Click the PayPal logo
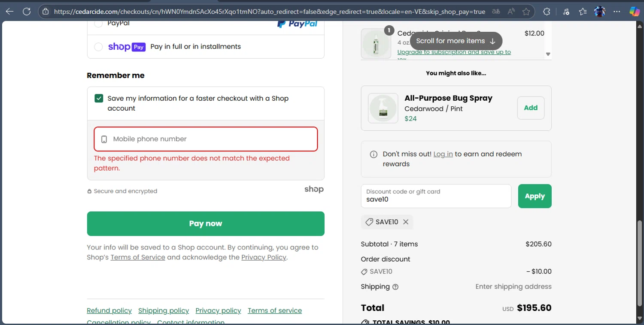Viewport: 644px width, 325px height. coord(298,24)
